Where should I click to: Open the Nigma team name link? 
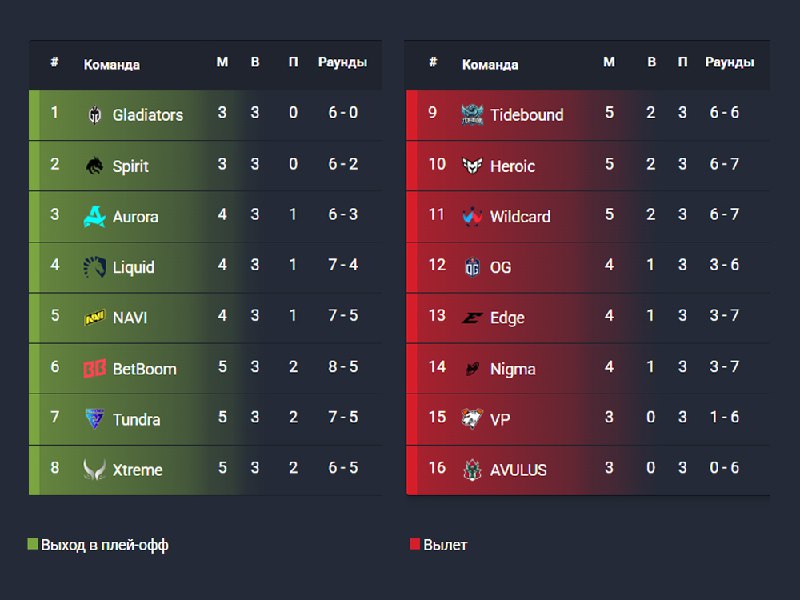point(513,369)
